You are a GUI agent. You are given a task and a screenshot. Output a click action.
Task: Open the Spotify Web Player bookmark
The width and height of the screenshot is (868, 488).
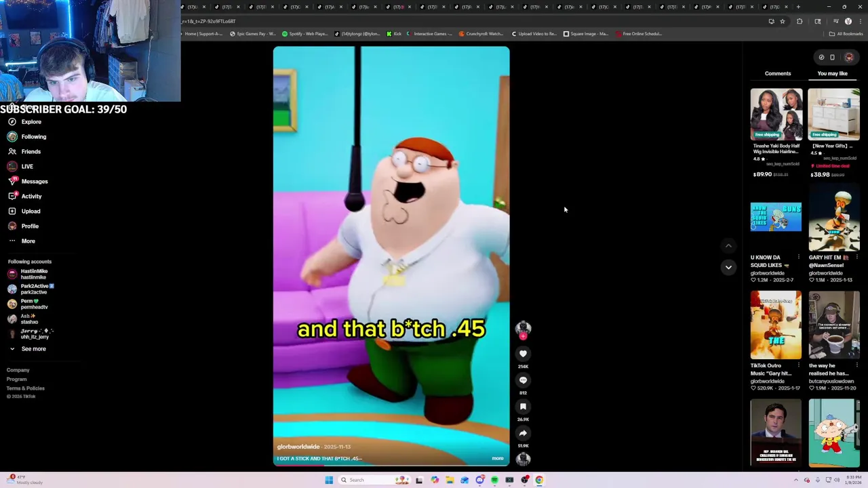(304, 34)
